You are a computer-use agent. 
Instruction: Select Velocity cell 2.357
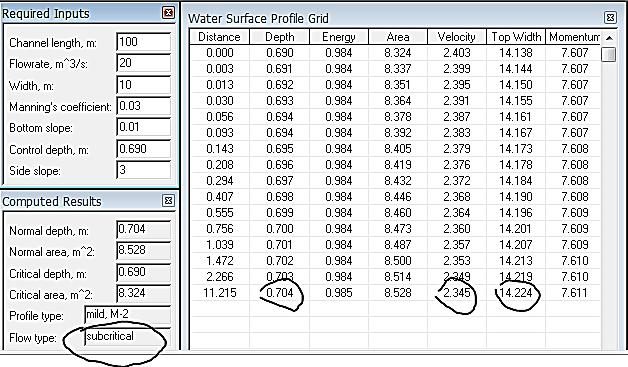coord(457,245)
